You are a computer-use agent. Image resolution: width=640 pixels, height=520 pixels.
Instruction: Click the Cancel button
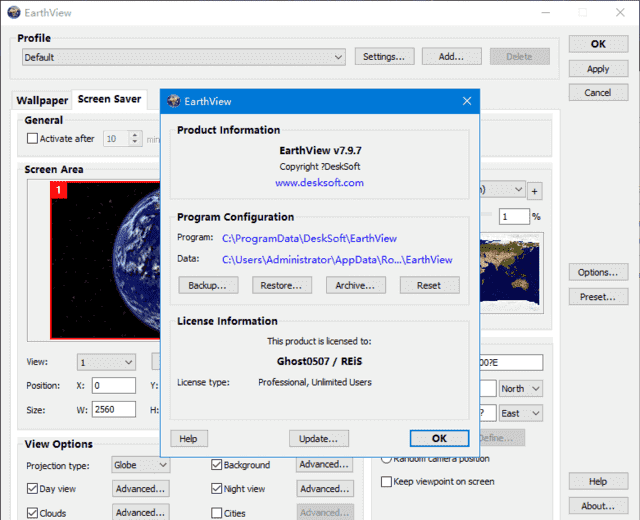click(598, 93)
